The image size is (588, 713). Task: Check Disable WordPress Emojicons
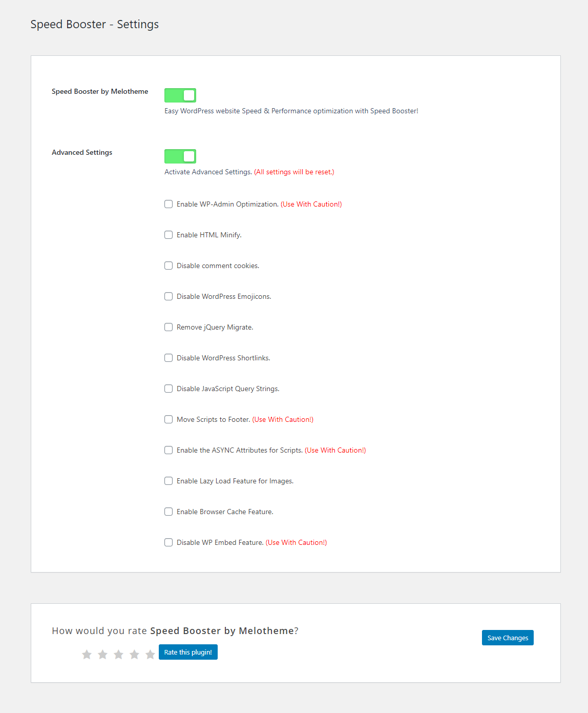tap(169, 296)
